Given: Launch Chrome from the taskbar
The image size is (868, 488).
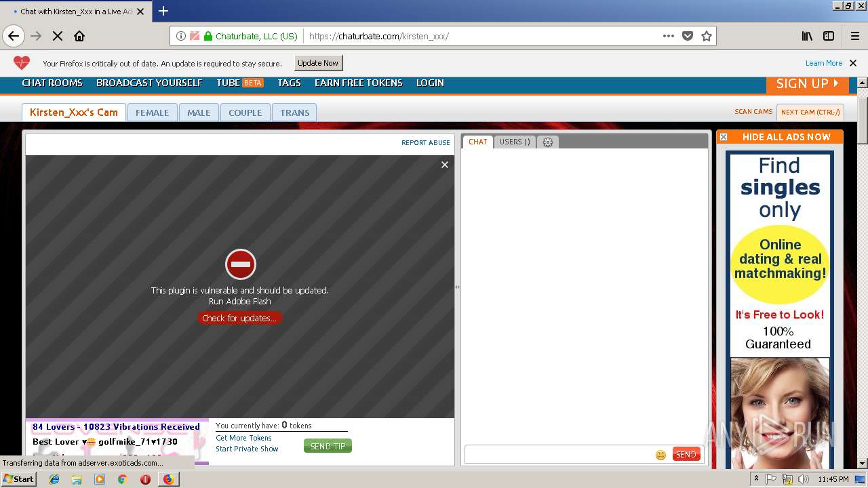Looking at the screenshot, I should [122, 479].
